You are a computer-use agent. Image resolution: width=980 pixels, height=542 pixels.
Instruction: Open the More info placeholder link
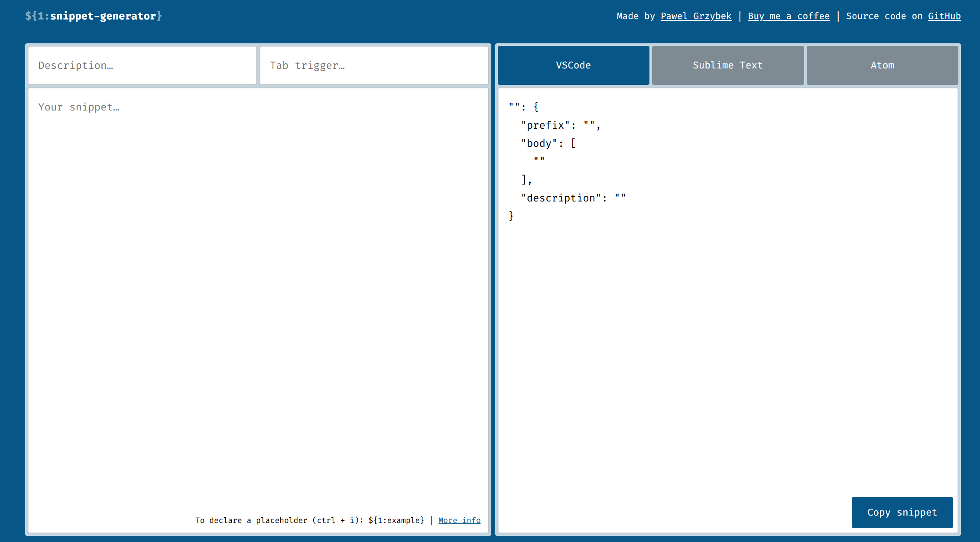[x=459, y=520]
